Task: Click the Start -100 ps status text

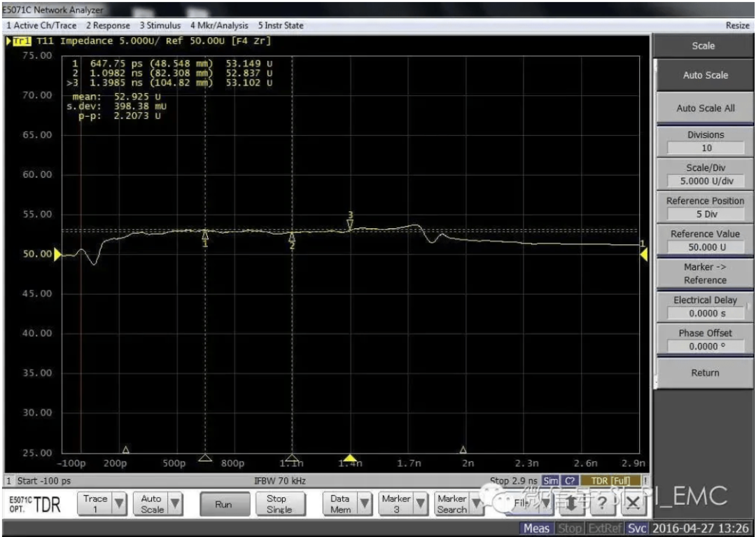Action: tap(44, 481)
